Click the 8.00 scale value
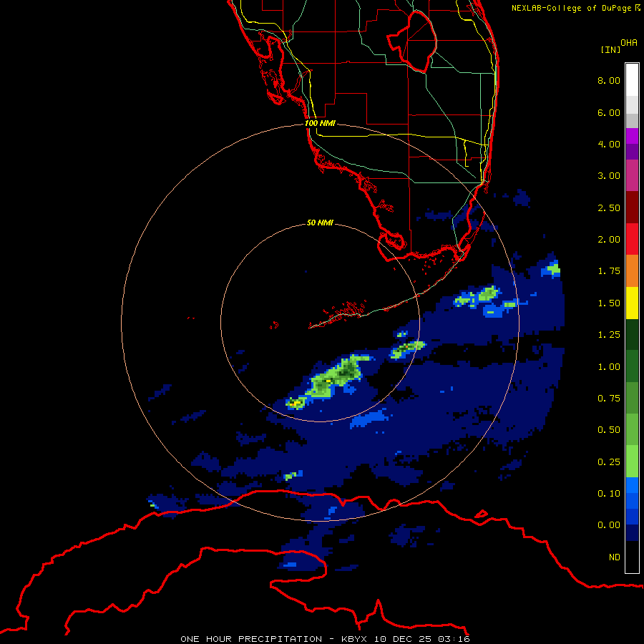Image resolution: width=644 pixels, height=644 pixels. [x=609, y=80]
